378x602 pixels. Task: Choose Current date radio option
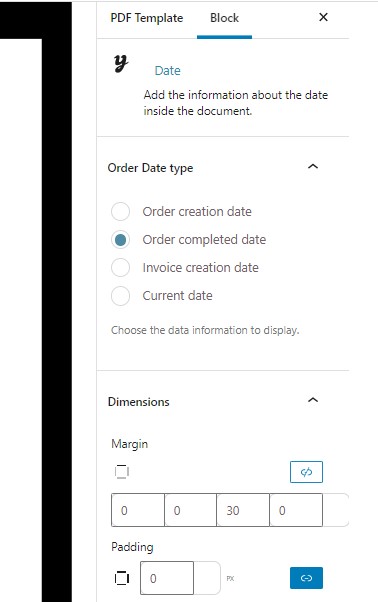click(120, 296)
